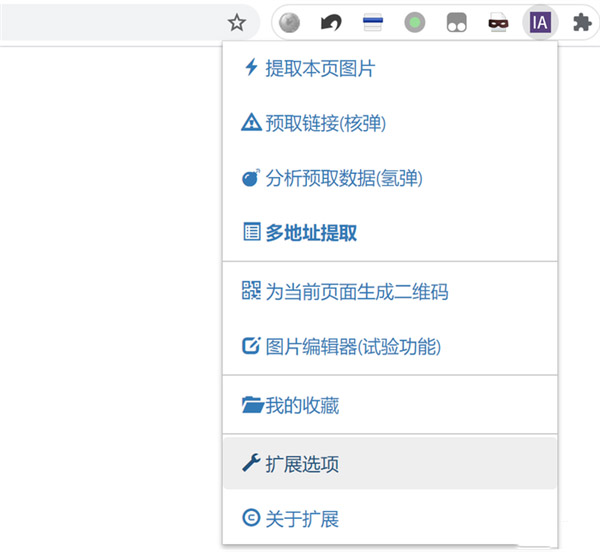Image resolution: width=600 pixels, height=552 pixels.
Task: Click the gray Tampermonkey-style extension icon
Action: pos(457,23)
